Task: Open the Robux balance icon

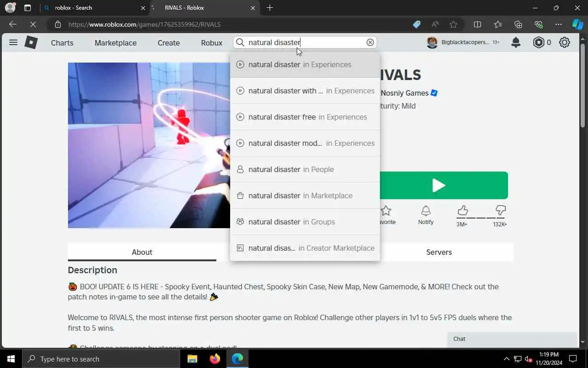Action: tap(538, 42)
